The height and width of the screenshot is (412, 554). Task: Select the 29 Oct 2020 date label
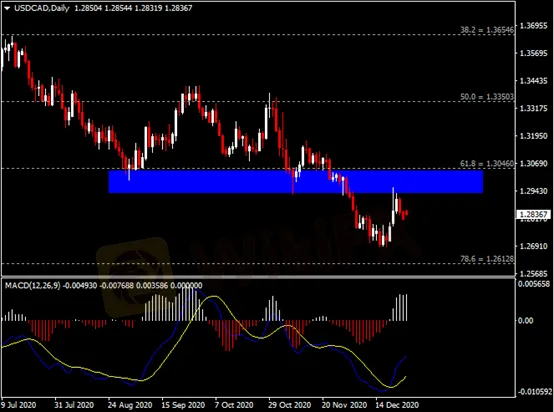click(x=290, y=405)
